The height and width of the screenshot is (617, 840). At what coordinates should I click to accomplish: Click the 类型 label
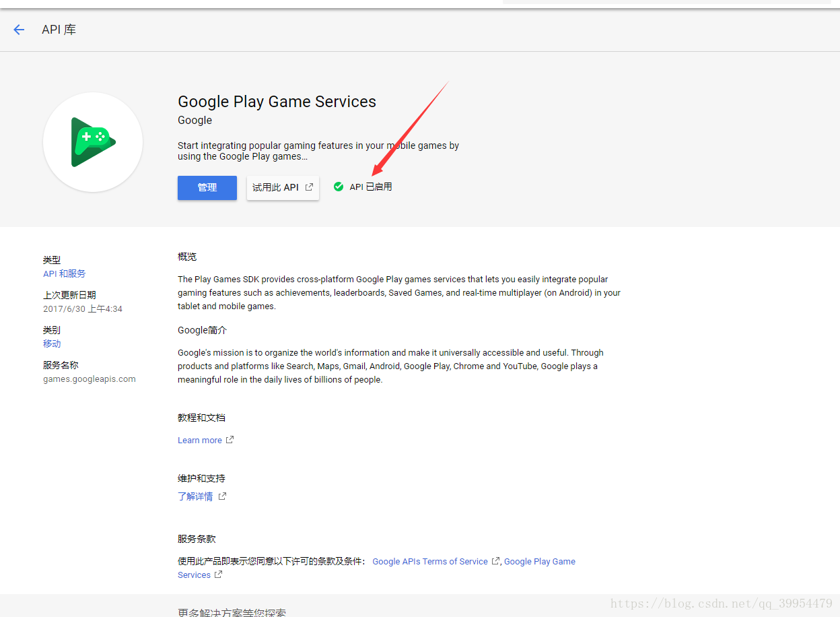pos(52,260)
